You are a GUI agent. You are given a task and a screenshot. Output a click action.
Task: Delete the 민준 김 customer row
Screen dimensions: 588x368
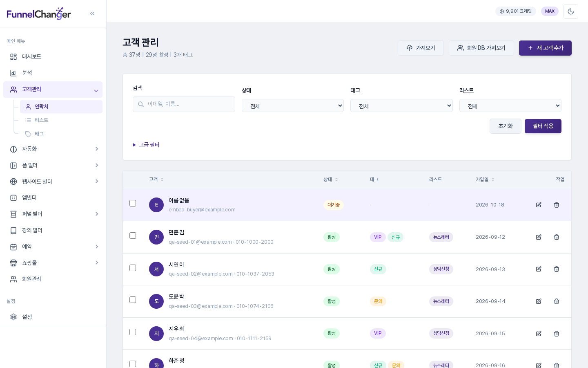click(x=557, y=237)
